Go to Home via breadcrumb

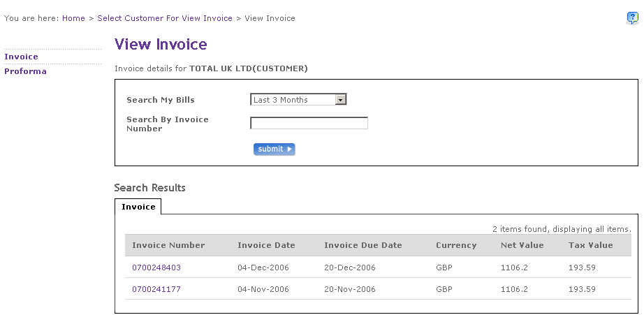pyautogui.click(x=73, y=18)
